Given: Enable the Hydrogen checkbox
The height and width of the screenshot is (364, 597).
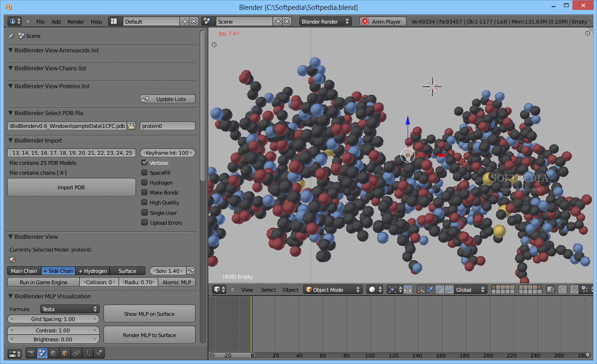Looking at the screenshot, I should pyautogui.click(x=145, y=183).
